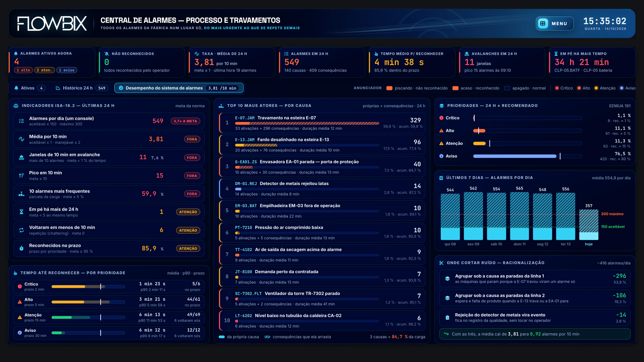This screenshot has width=644, height=362.
Task: Click the '3,7× A META' badge
Action: [x=185, y=121]
